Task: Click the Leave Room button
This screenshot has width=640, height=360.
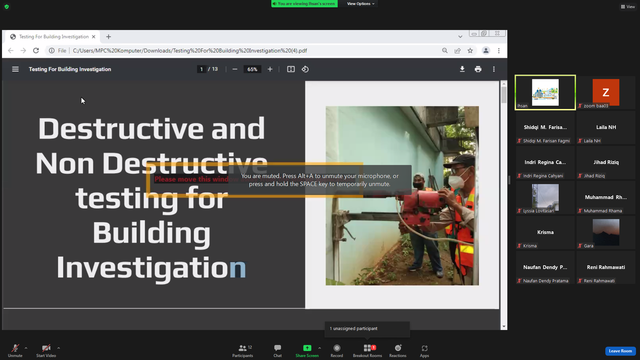Action: point(620,351)
